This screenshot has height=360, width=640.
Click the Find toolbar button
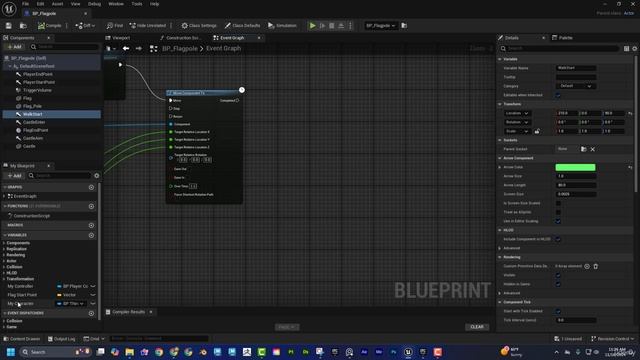115,26
